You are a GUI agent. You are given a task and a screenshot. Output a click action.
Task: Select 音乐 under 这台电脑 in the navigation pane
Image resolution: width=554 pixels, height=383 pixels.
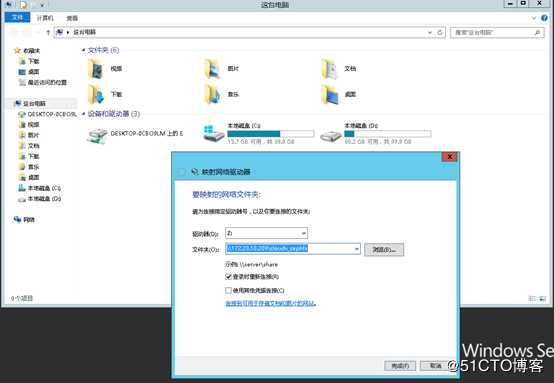[29, 167]
